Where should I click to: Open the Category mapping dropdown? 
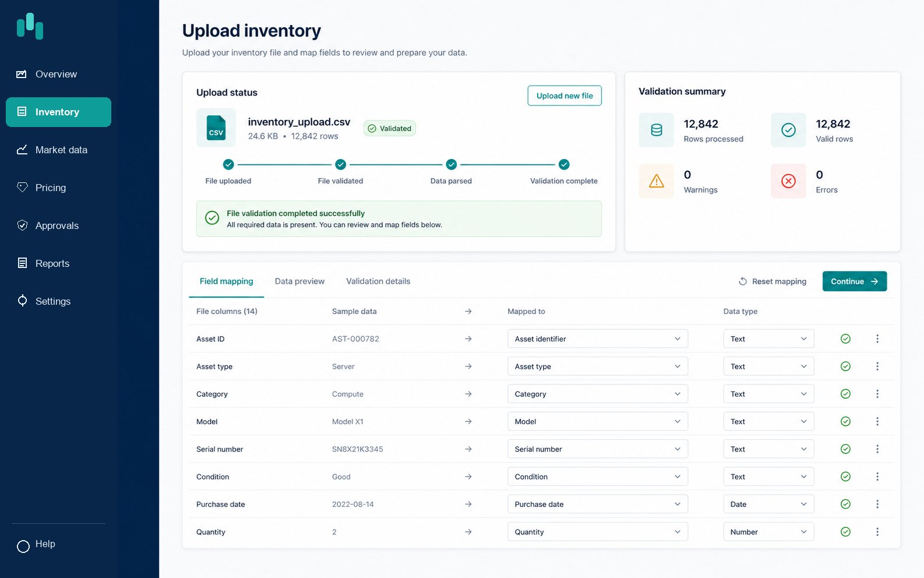click(x=598, y=394)
